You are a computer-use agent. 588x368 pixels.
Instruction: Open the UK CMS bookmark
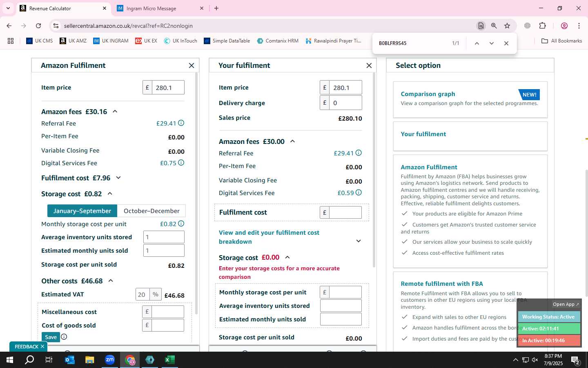click(x=40, y=41)
